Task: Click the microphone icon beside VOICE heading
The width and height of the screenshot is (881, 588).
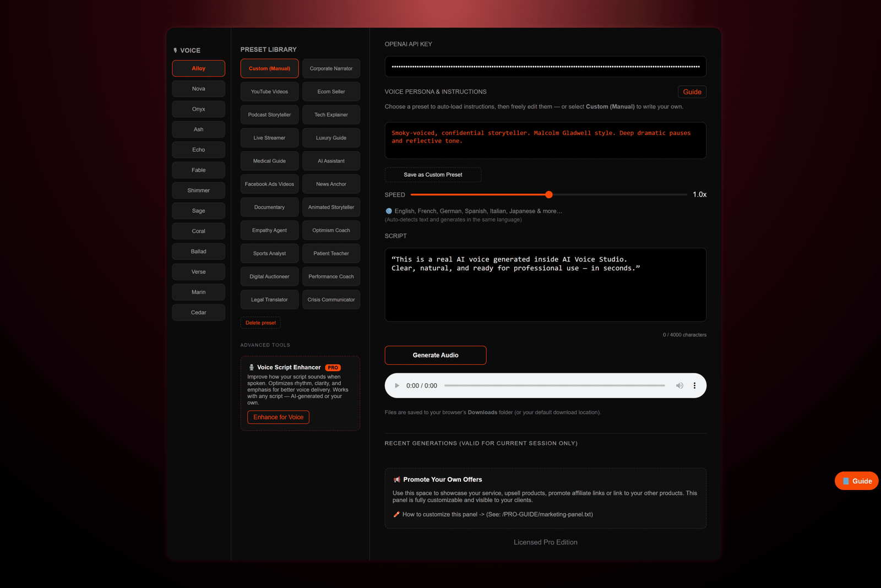Action: (175, 50)
